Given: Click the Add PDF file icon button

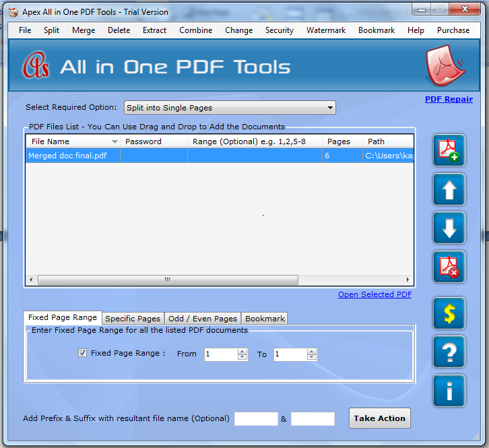Looking at the screenshot, I should point(449,150).
